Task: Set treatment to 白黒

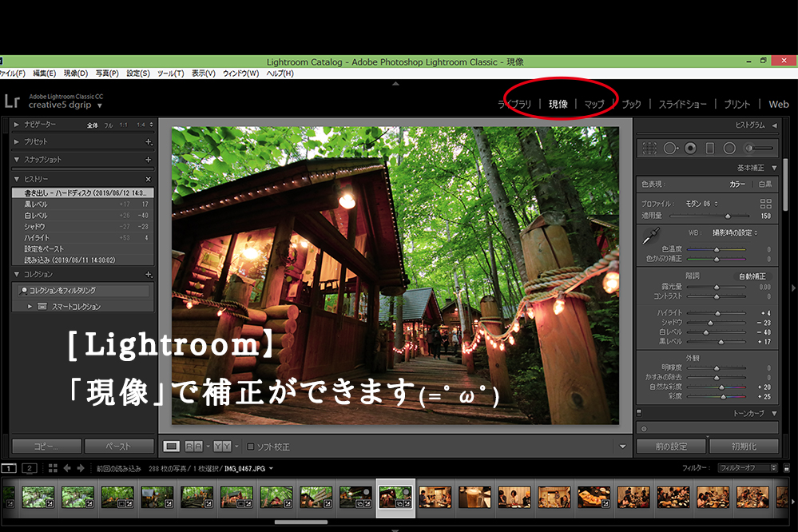Action: [x=765, y=185]
